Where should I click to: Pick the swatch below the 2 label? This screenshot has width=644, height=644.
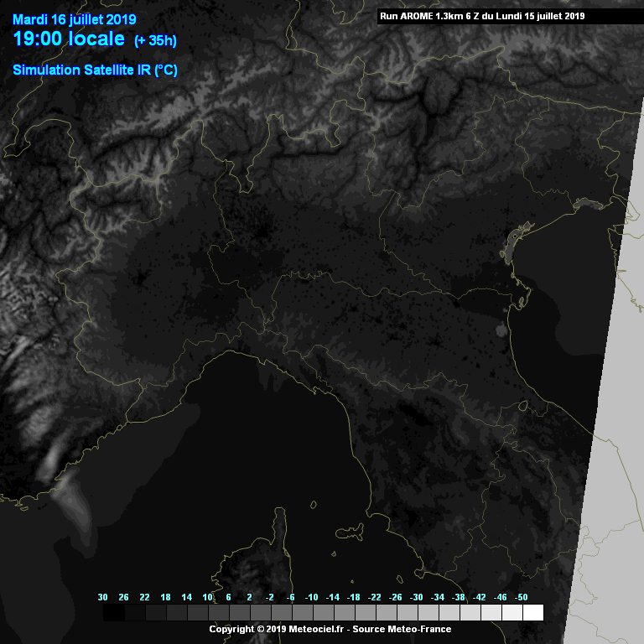(x=261, y=612)
